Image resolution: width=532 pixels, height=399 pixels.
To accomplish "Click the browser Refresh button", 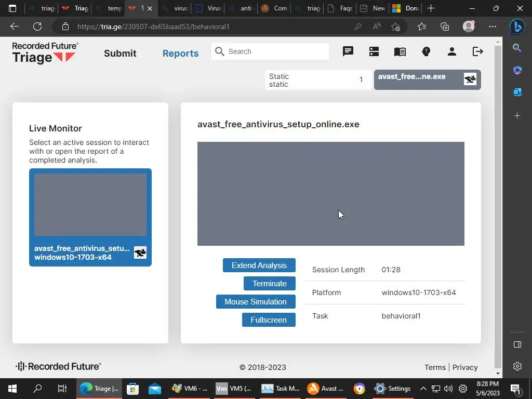I will 37,26.
